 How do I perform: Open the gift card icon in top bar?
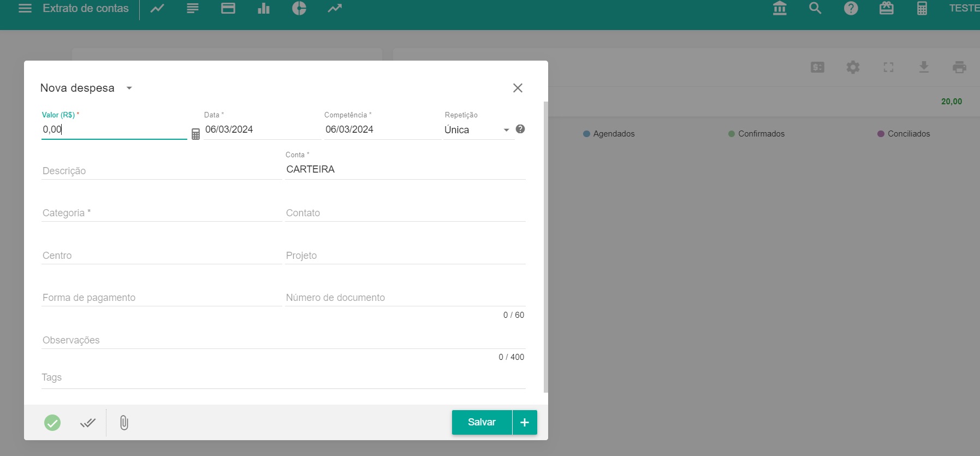click(x=887, y=8)
